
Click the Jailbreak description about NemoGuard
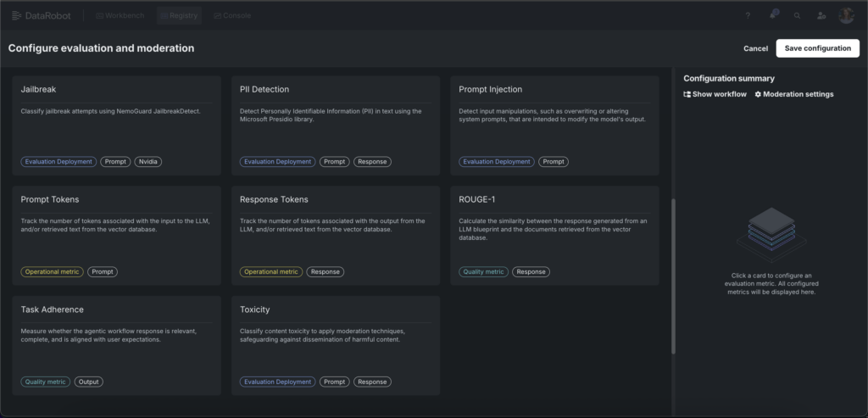[111, 111]
